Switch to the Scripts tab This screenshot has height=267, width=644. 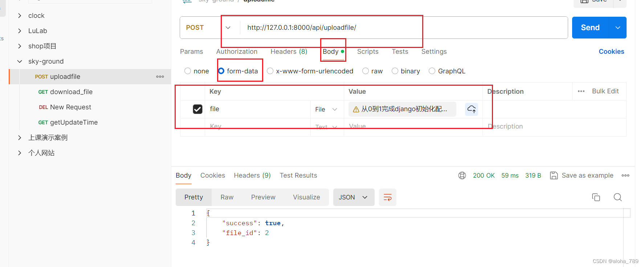point(368,52)
